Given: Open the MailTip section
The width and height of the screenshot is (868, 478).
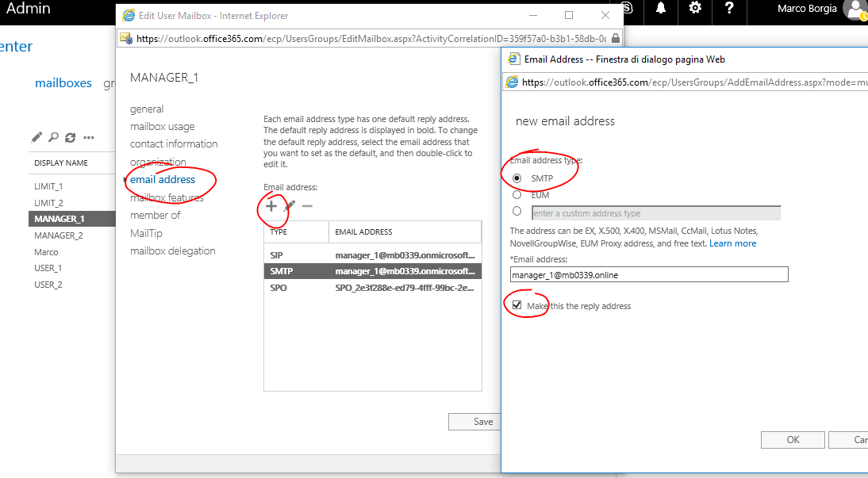Looking at the screenshot, I should [146, 233].
